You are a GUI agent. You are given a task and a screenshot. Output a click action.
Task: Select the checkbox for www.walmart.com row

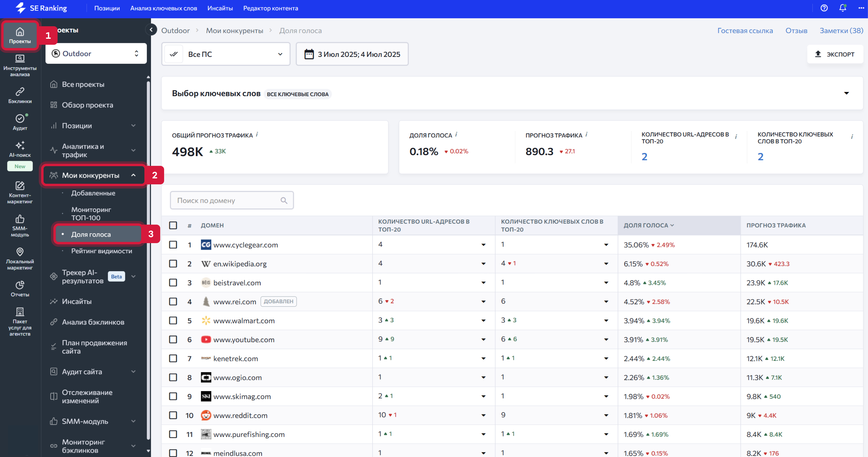pyautogui.click(x=173, y=320)
